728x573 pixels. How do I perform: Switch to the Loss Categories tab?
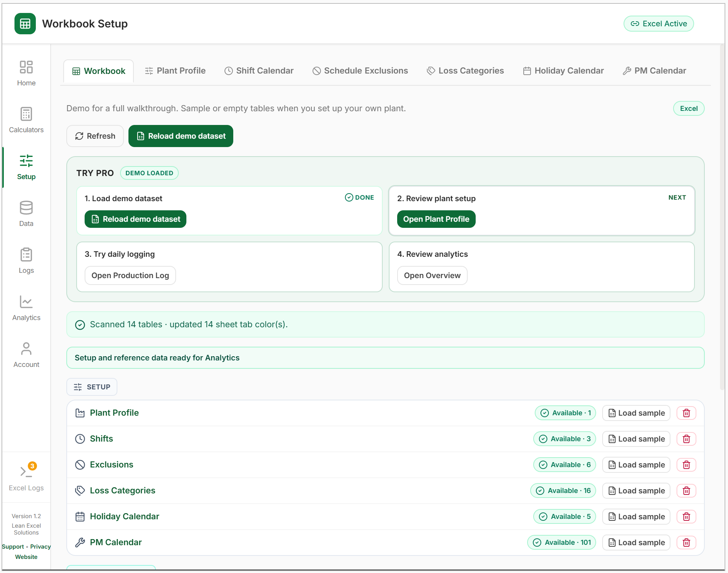tap(465, 71)
